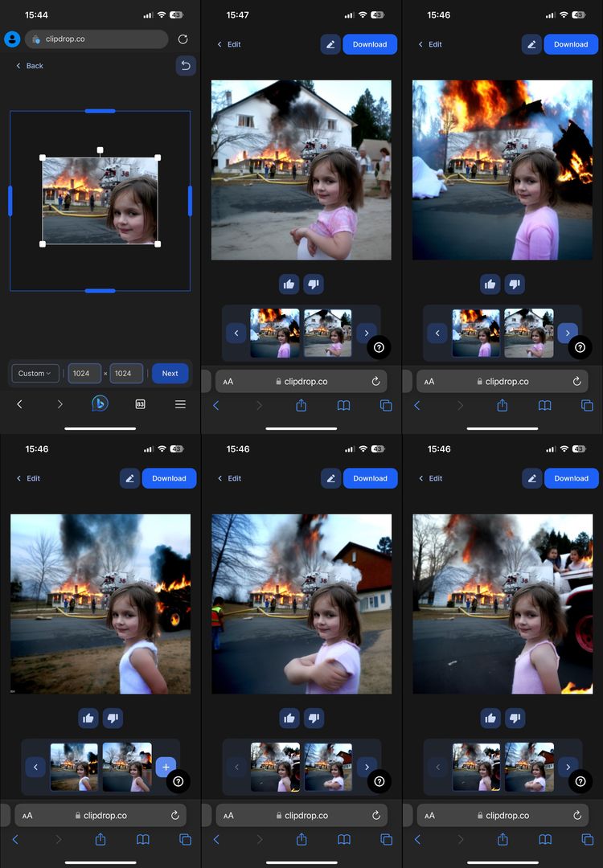Click the blue top edge handle of the crop canvas
603x868 pixels.
click(100, 111)
